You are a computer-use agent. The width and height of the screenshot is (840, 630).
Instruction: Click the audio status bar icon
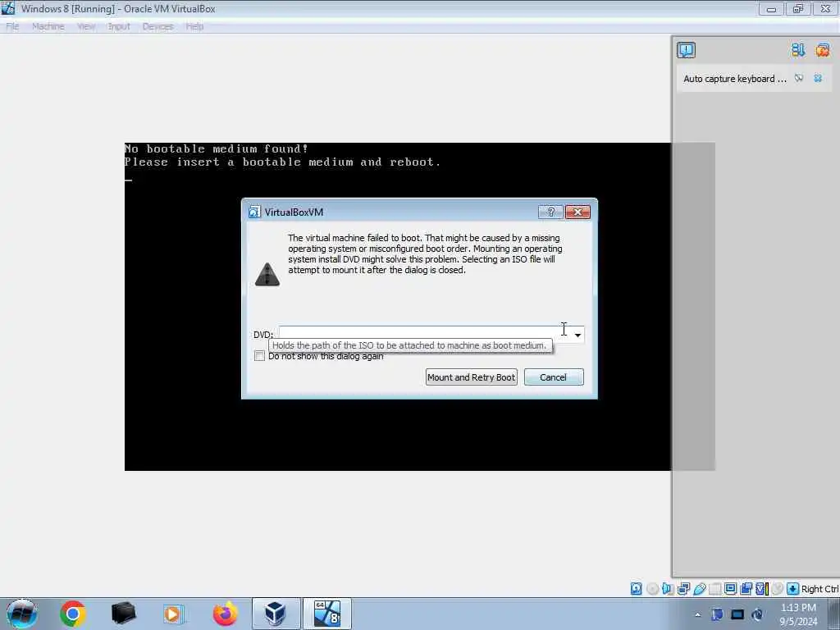668,589
